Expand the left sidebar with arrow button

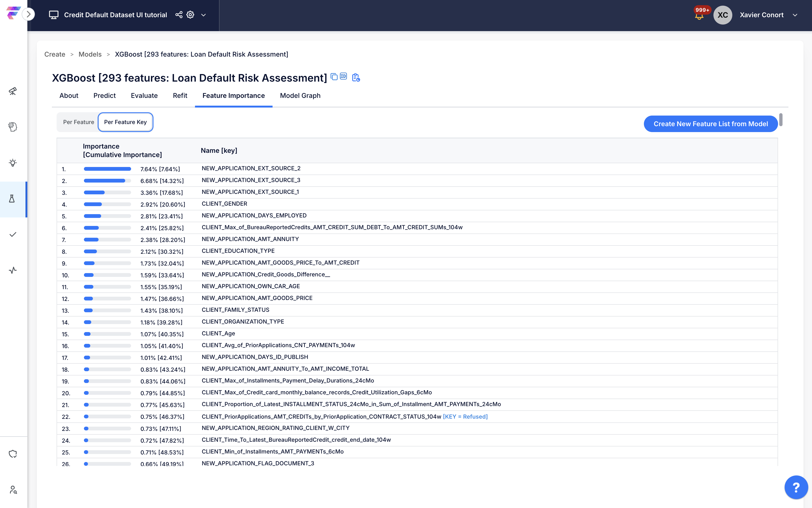coord(29,14)
